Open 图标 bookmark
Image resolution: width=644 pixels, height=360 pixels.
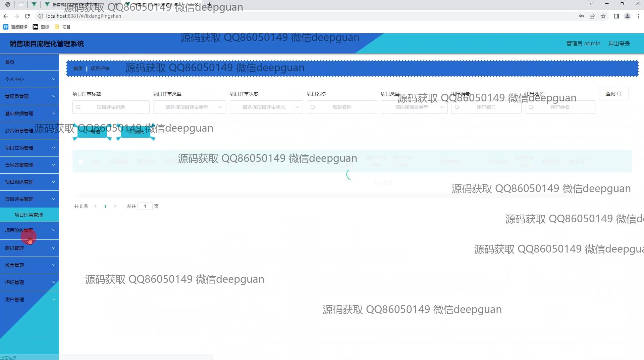coord(41,27)
